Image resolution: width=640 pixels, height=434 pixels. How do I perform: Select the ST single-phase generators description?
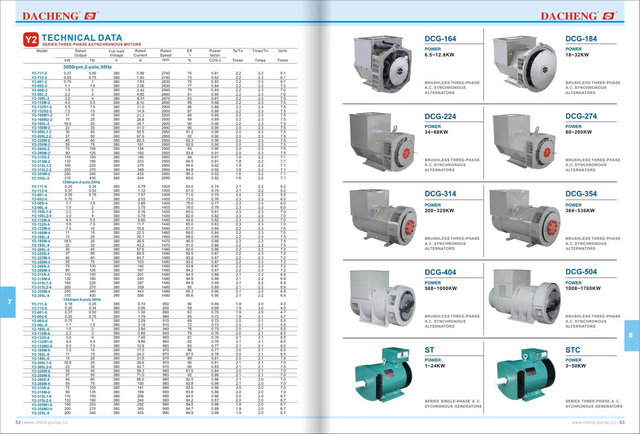[x=453, y=404]
